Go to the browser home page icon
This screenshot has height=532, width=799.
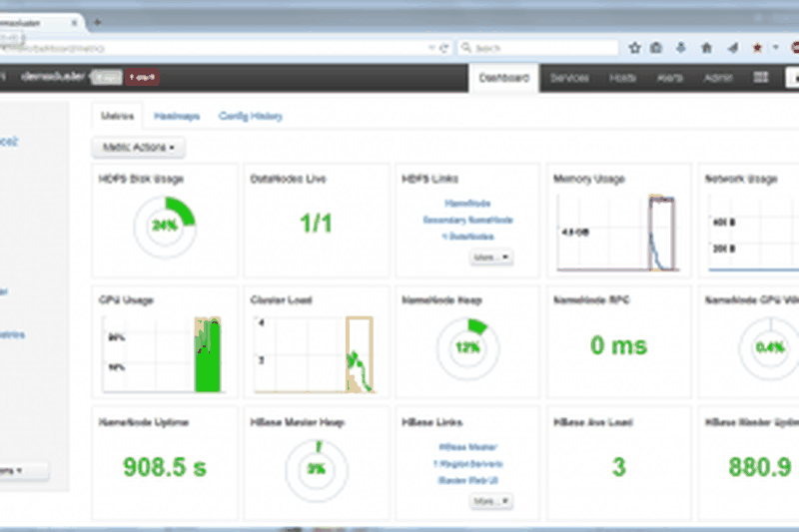click(706, 48)
